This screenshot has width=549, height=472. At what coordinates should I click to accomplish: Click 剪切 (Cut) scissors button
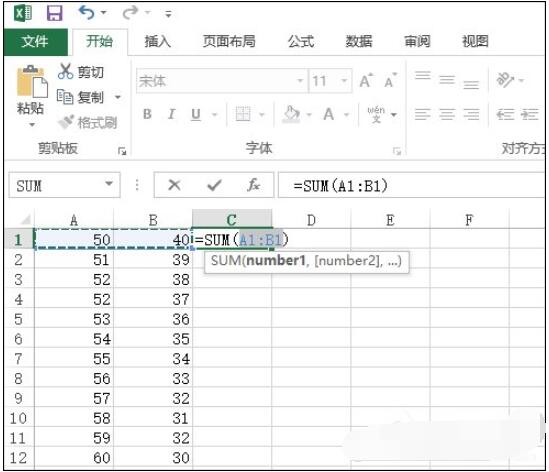81,72
